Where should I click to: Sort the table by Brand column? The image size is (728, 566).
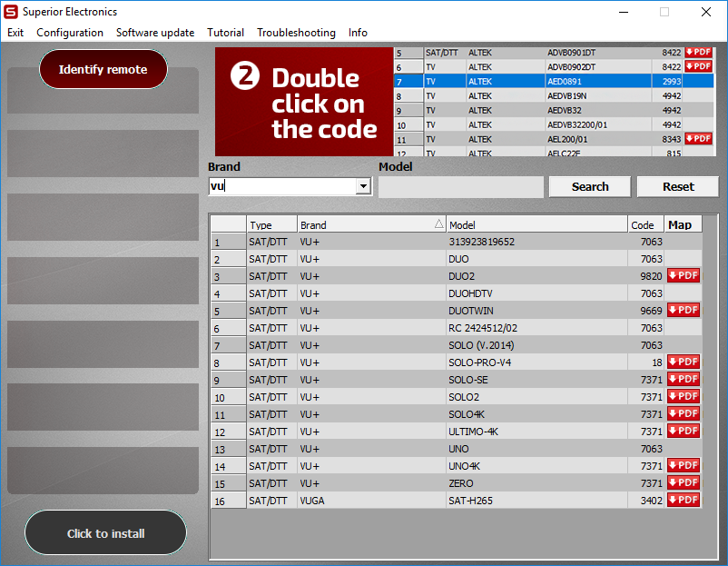pyautogui.click(x=371, y=225)
